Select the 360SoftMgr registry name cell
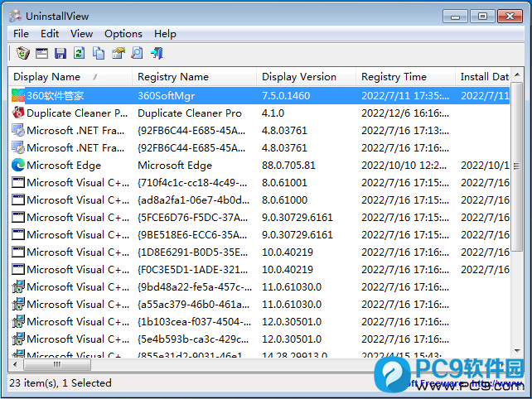The height and width of the screenshot is (399, 532). click(x=167, y=96)
